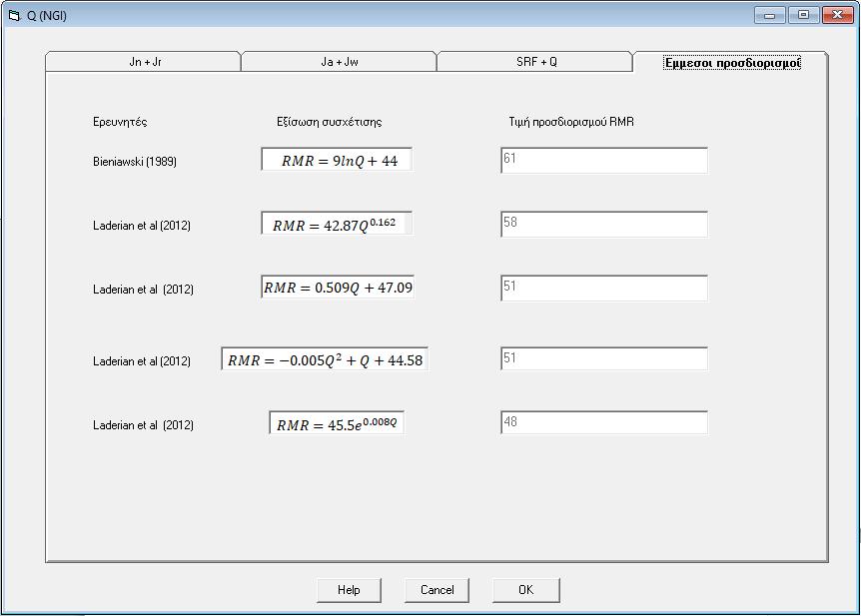
Task: Click the Cancel button
Action: 436,590
